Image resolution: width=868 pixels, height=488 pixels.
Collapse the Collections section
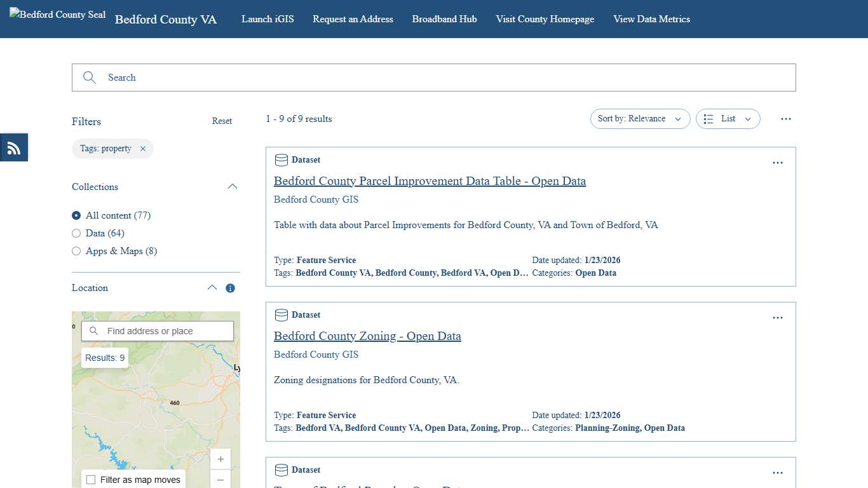tap(233, 186)
